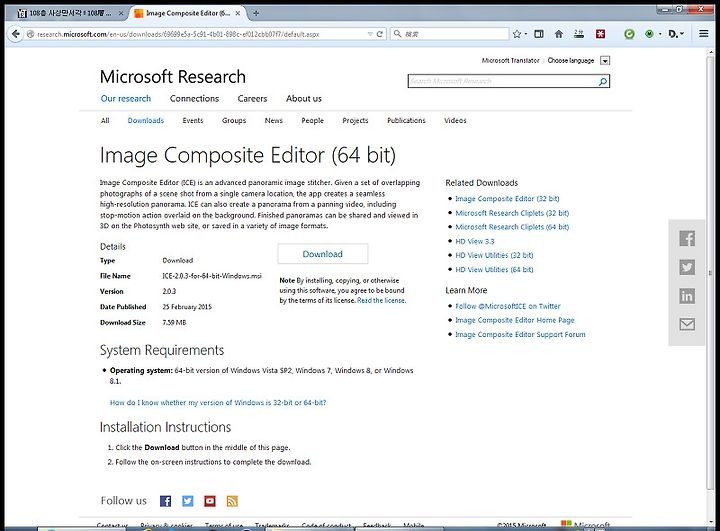Open the Connections menu
720x531 pixels.
point(194,98)
